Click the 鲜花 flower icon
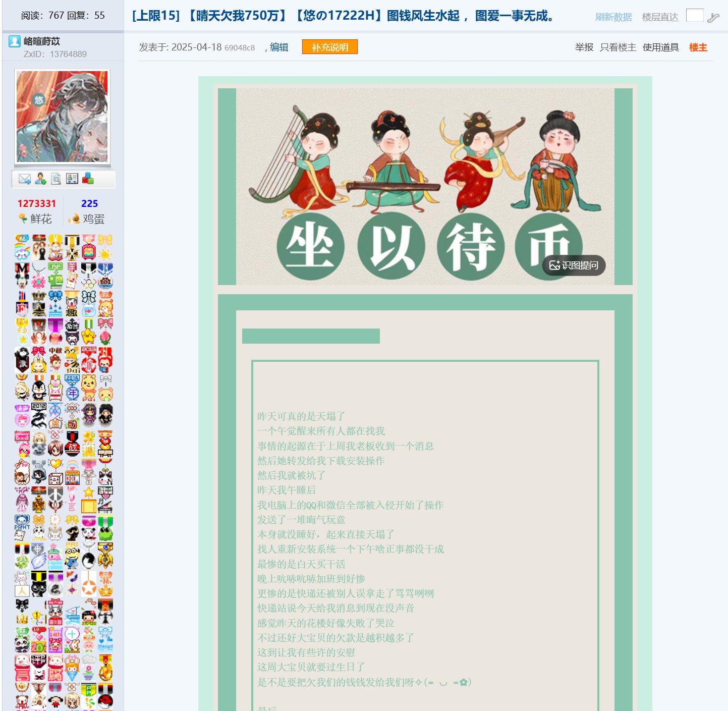The image size is (728, 711). 23,218
